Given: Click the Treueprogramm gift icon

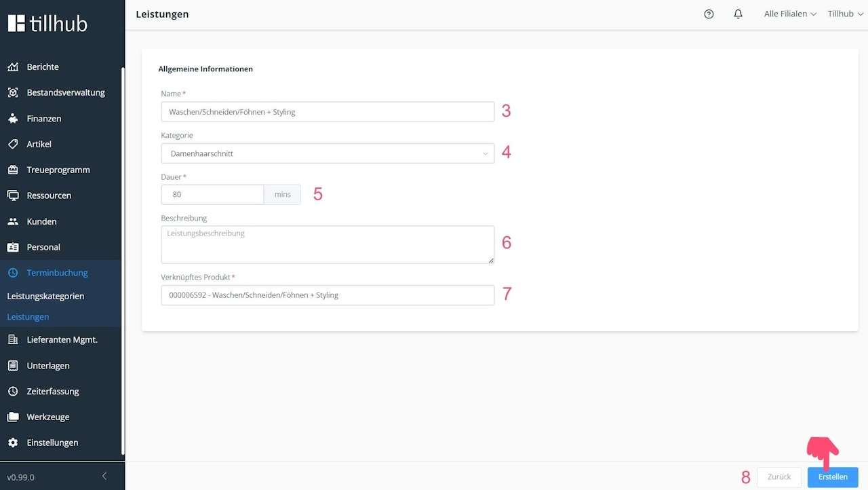Looking at the screenshot, I should pos(13,170).
